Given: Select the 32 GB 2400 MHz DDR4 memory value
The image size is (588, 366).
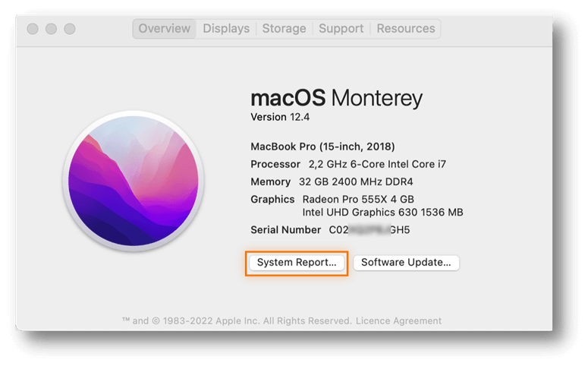Looking at the screenshot, I should click(x=356, y=181).
